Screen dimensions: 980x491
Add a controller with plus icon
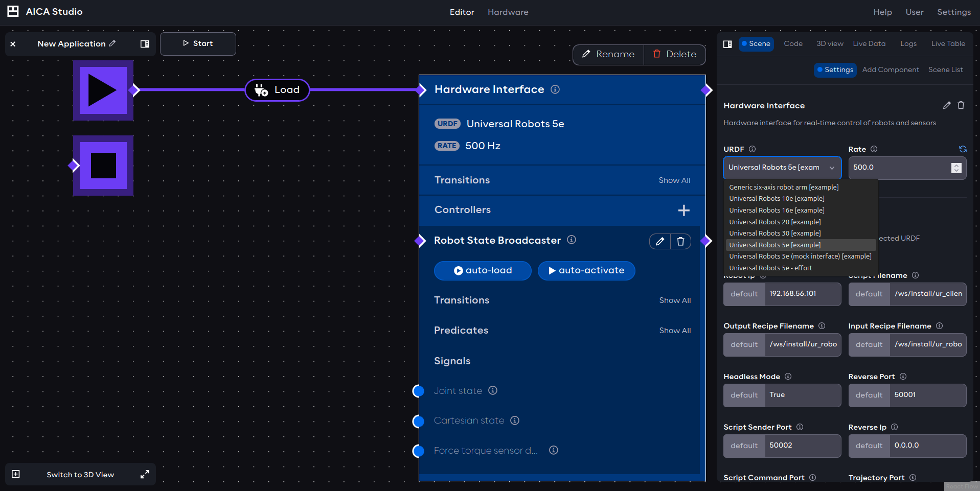point(683,210)
